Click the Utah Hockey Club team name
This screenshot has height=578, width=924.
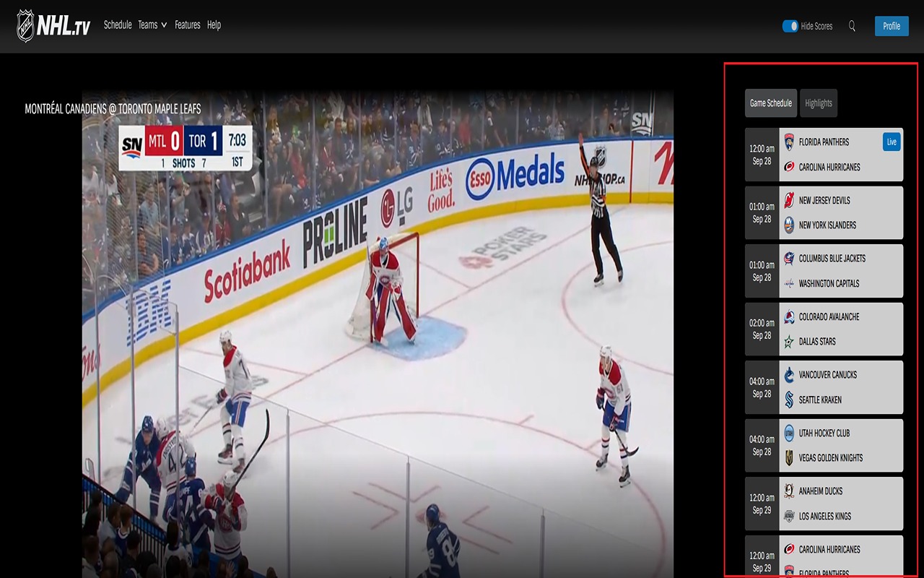[824, 433]
